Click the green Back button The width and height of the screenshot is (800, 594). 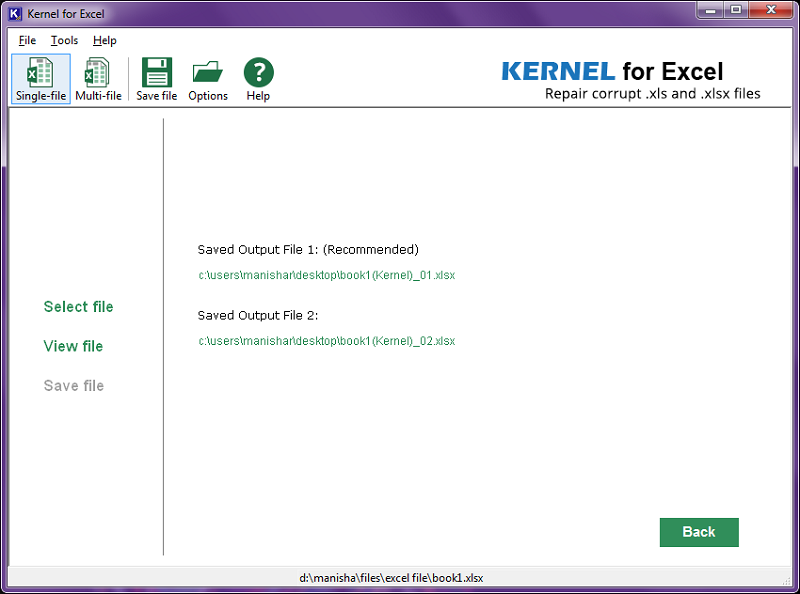(x=699, y=532)
